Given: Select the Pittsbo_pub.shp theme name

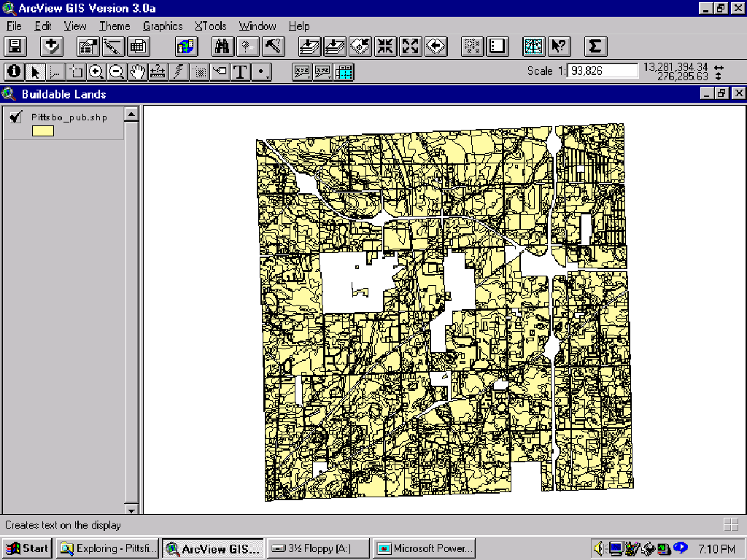Looking at the screenshot, I should 69,117.
